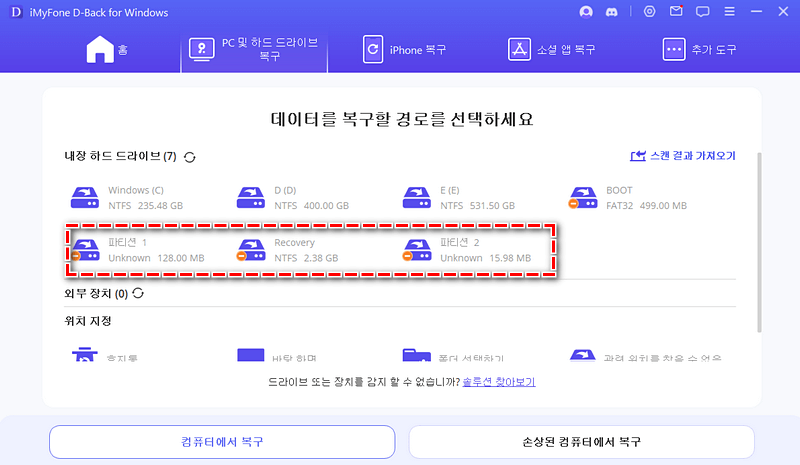This screenshot has width=800, height=465.
Task: Click the NTFS 2.38 GB text
Action: click(306, 258)
